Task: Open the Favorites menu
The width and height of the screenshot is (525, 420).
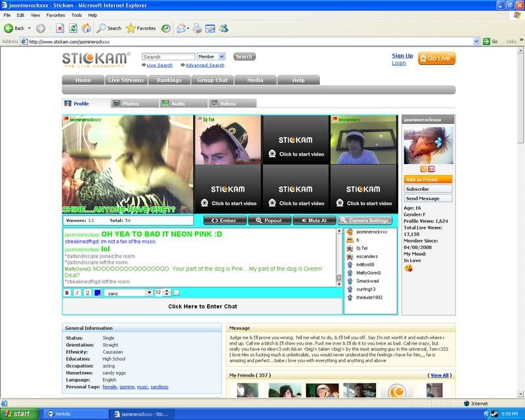Action: point(56,15)
